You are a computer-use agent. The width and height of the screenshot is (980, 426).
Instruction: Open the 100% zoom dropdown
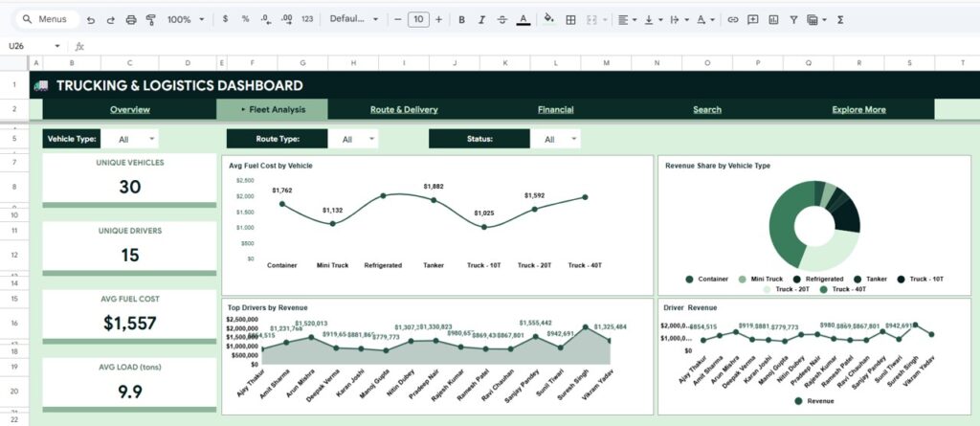click(186, 20)
